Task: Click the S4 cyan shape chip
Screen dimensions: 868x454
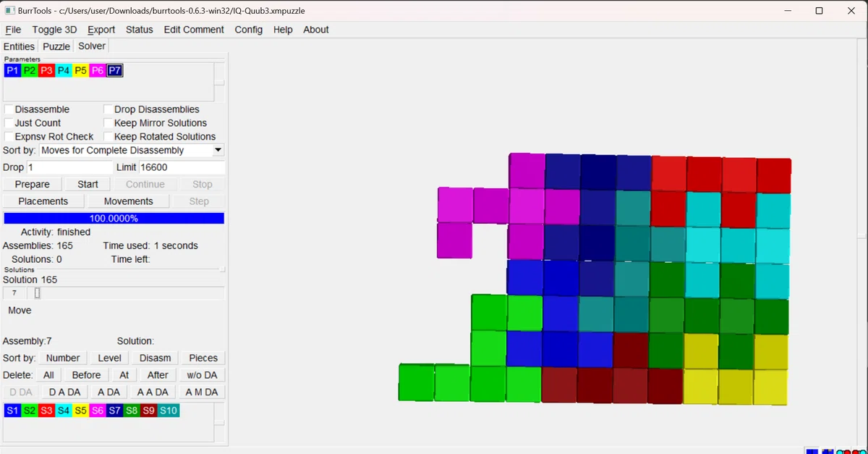Action: tap(64, 411)
